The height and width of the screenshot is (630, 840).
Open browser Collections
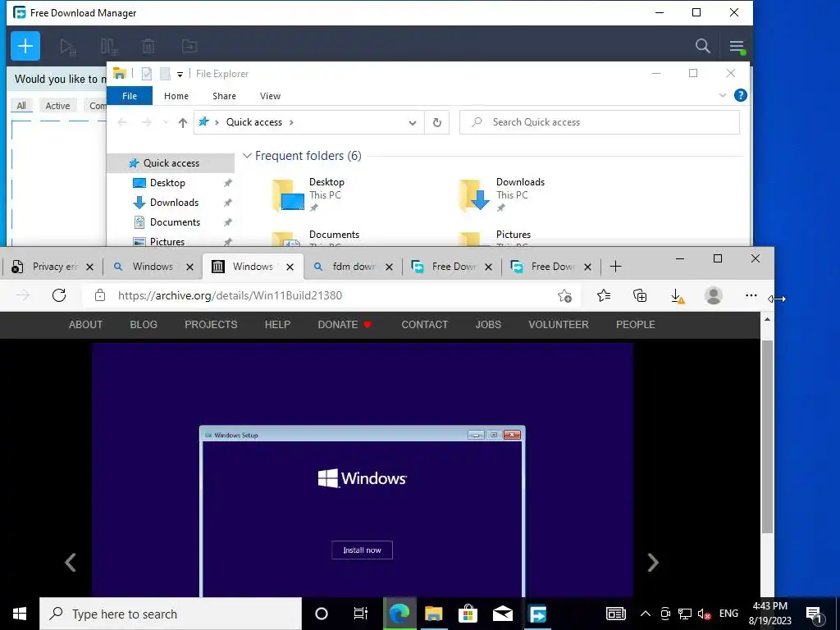pyautogui.click(x=640, y=295)
